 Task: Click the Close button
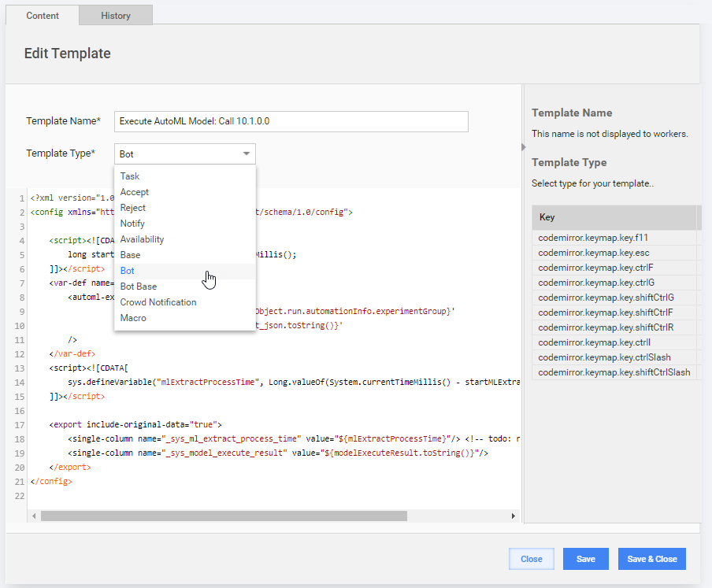(x=532, y=559)
